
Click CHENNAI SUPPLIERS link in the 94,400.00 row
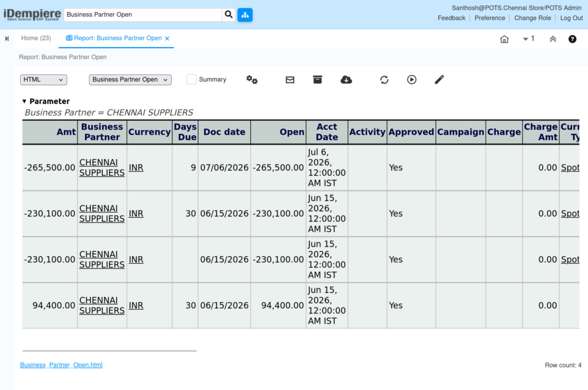click(102, 306)
